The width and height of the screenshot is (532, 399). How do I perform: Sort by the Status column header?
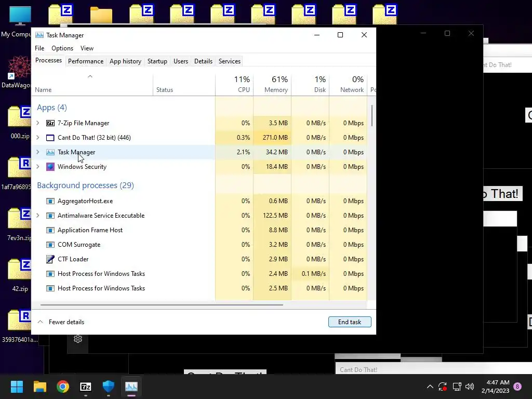(x=184, y=85)
